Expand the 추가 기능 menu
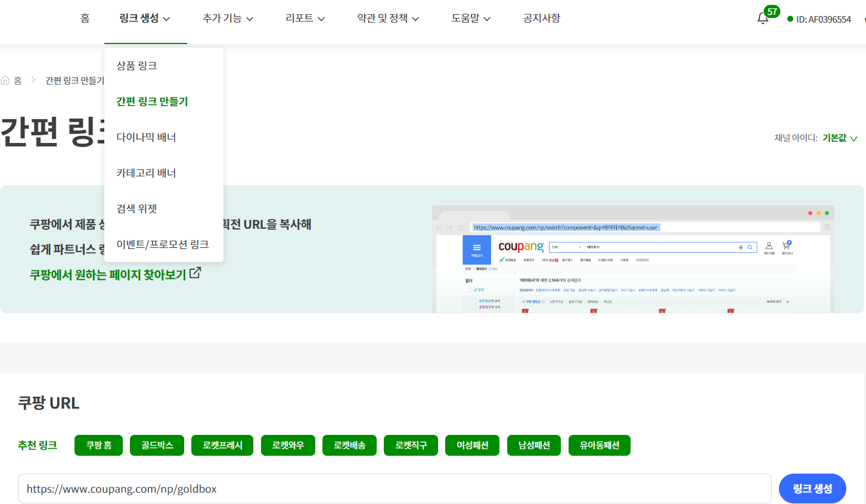866x504 pixels. point(228,18)
